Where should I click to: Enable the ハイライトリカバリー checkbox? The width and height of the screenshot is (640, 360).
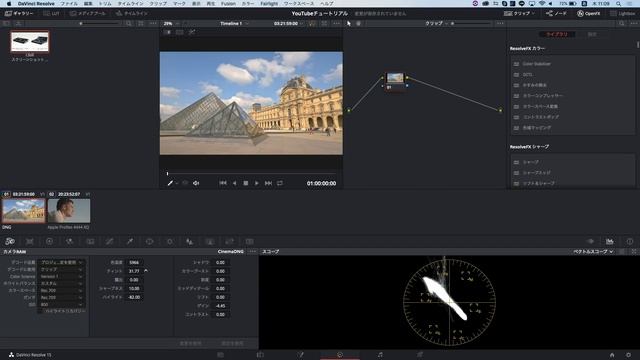41,311
